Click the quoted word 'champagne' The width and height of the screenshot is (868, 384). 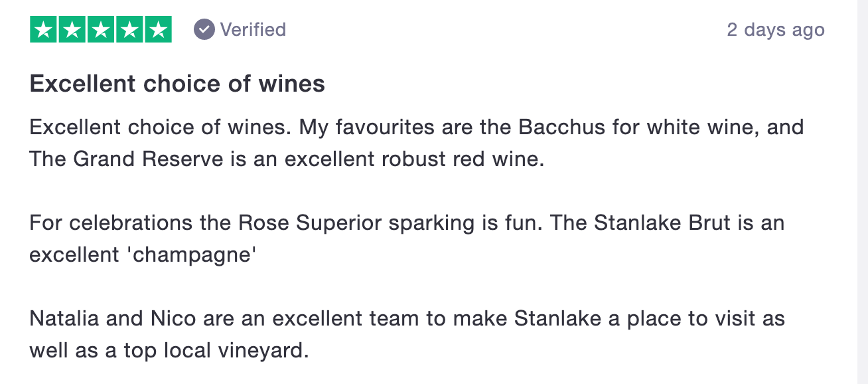192,256
